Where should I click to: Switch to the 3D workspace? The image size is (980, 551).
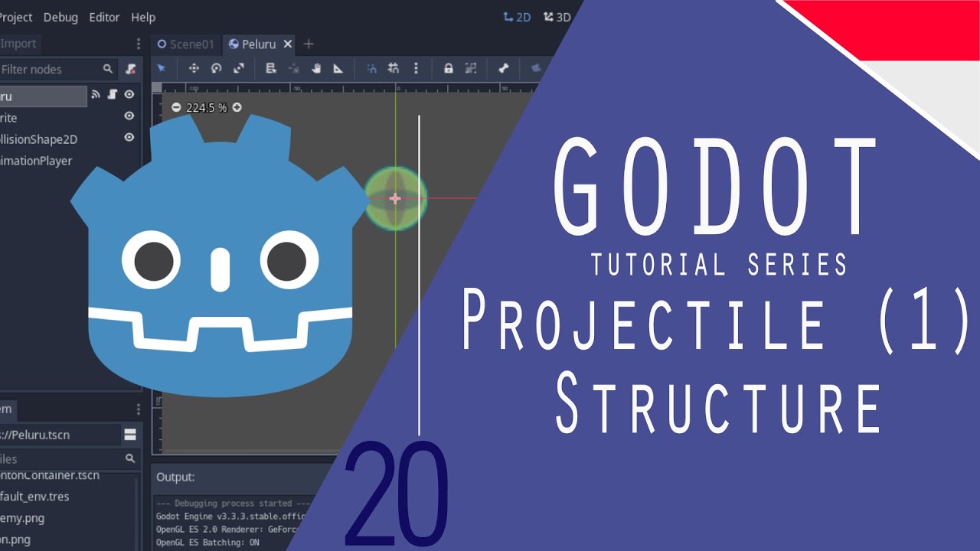click(x=557, y=17)
